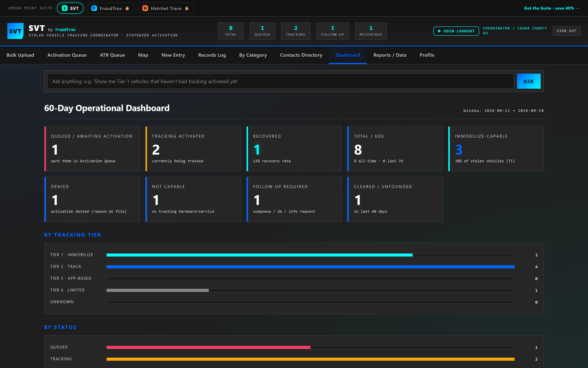Open the Immobilize-Capable card

[x=496, y=149]
